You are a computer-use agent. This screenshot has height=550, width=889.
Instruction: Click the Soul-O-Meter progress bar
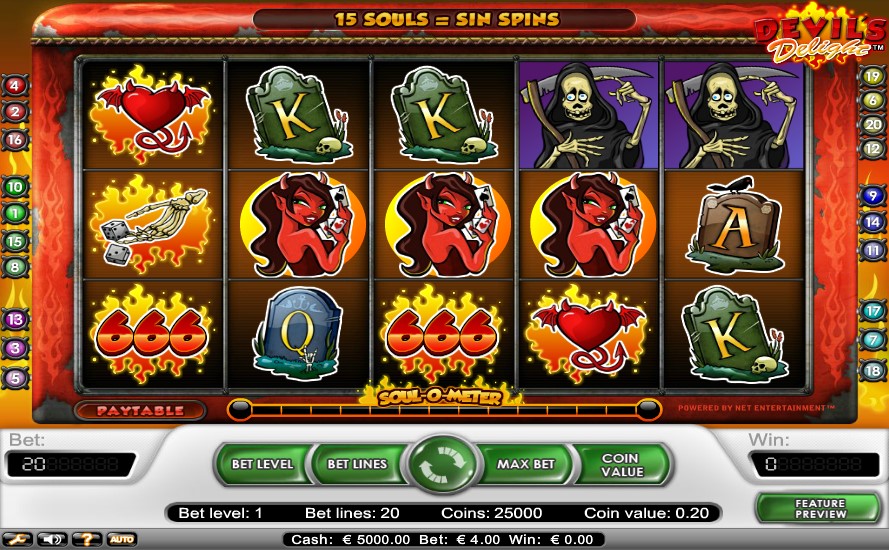click(444, 409)
